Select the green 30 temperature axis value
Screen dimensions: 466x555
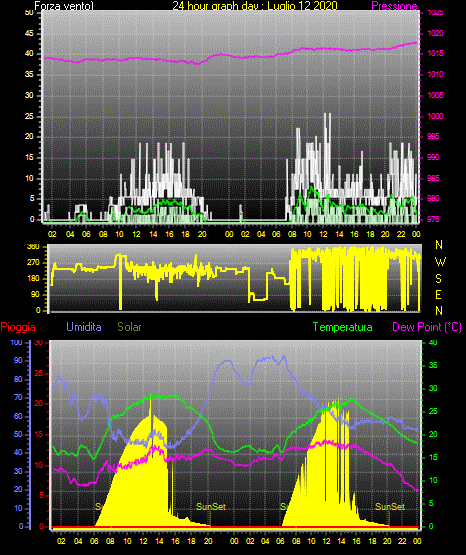click(433, 388)
